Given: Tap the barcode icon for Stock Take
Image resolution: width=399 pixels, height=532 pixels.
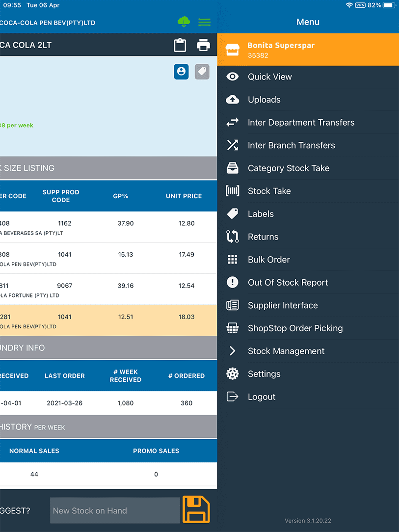Looking at the screenshot, I should tap(233, 191).
